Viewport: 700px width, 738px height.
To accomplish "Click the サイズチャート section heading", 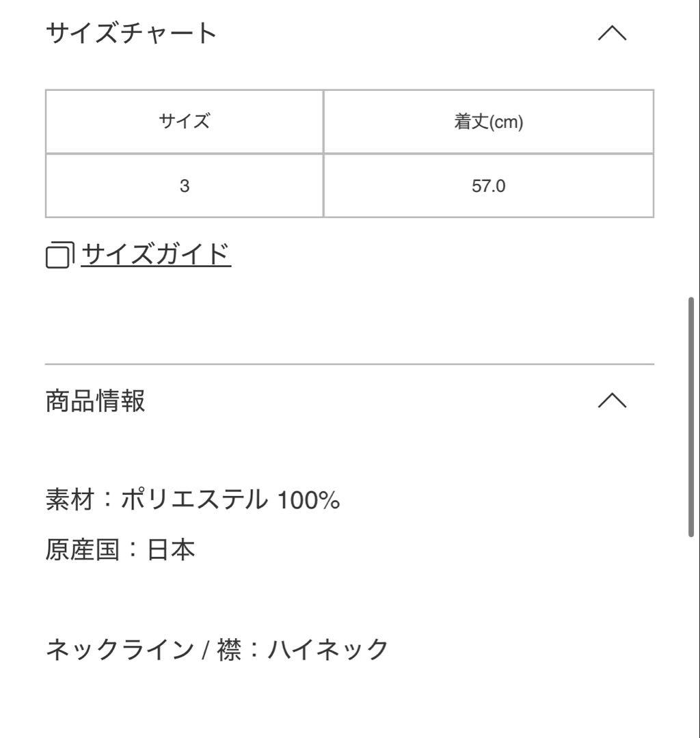I will tap(131, 33).
